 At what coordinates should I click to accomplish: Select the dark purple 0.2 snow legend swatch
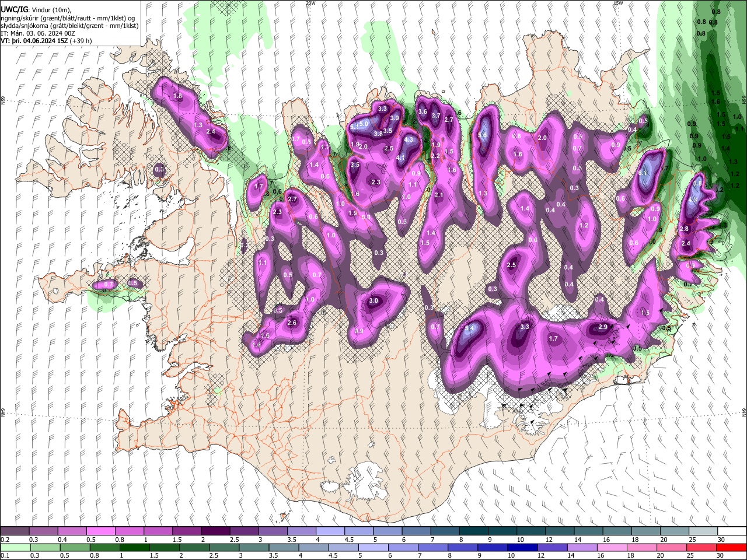click(x=15, y=531)
